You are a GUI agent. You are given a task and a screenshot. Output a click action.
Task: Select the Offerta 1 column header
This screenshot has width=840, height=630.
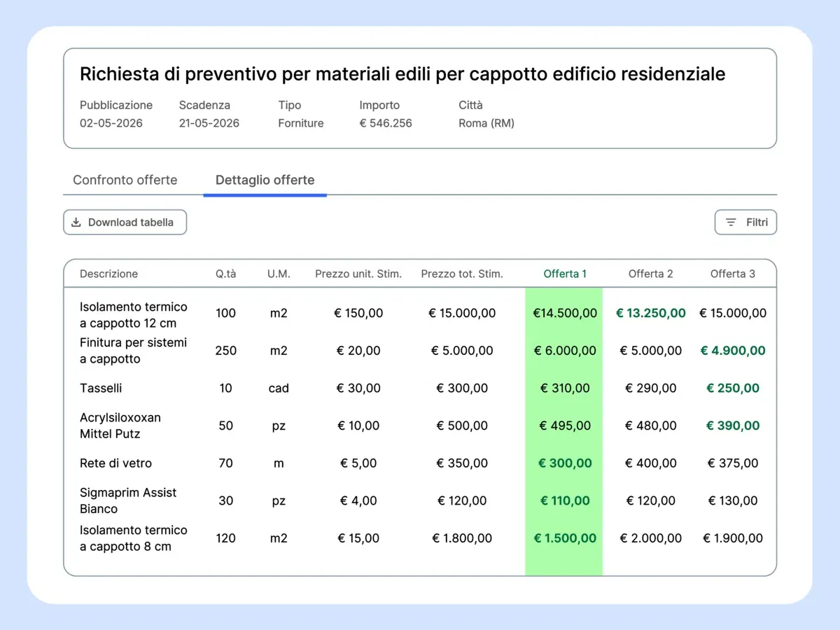click(565, 274)
